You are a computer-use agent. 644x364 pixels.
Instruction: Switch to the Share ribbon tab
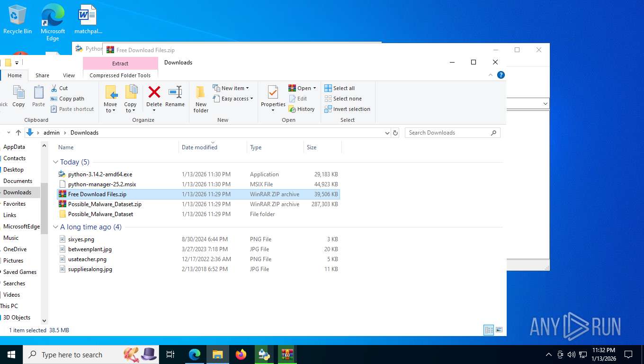tap(42, 75)
